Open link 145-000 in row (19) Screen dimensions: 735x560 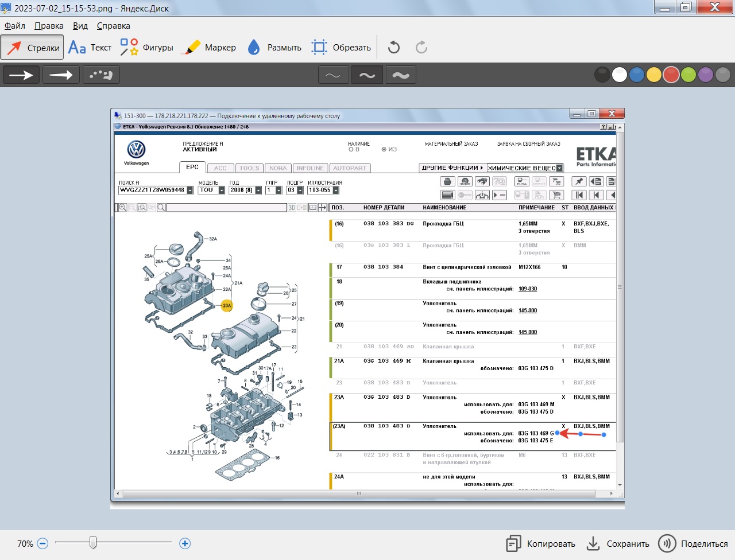click(528, 310)
